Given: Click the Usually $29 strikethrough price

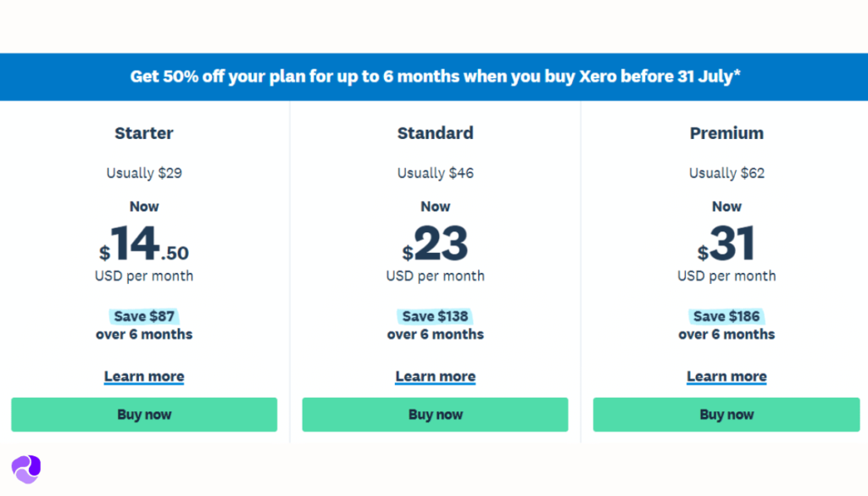Looking at the screenshot, I should coord(143,173).
